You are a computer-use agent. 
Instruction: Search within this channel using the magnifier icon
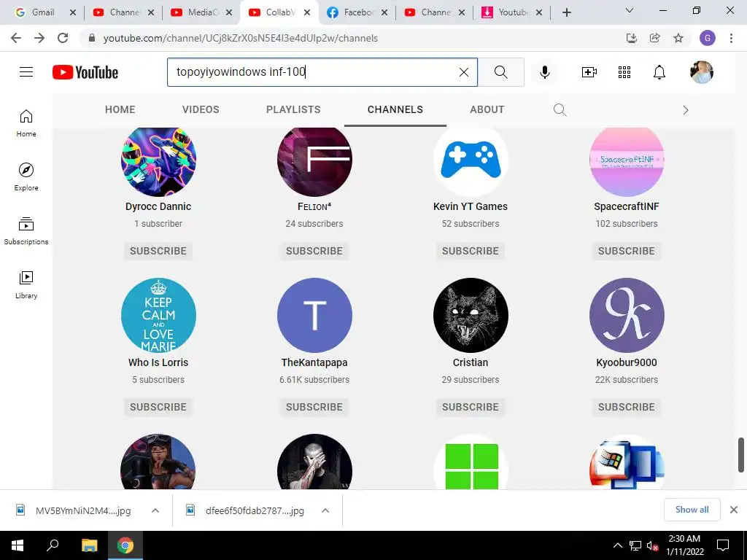pos(560,110)
